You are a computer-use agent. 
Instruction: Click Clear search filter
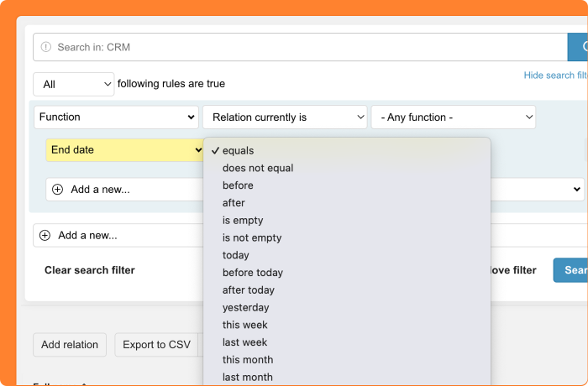[90, 270]
